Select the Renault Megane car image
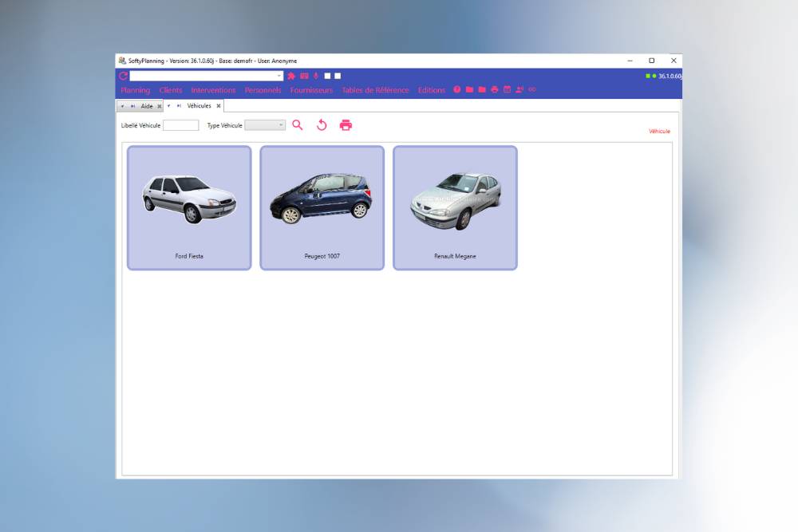The width and height of the screenshot is (798, 532). click(456, 201)
